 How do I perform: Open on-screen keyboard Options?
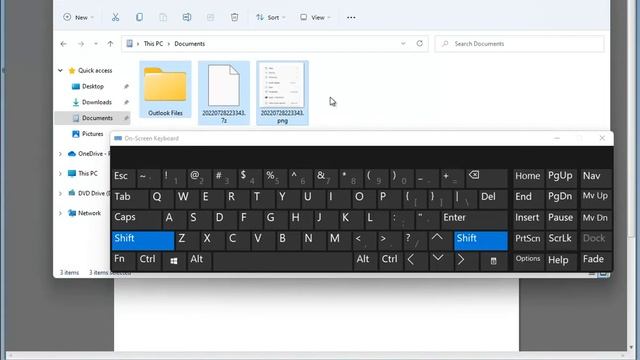[x=528, y=261]
